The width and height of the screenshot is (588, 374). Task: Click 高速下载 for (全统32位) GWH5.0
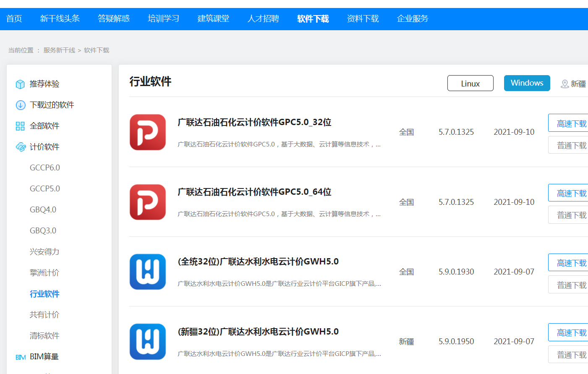click(568, 262)
